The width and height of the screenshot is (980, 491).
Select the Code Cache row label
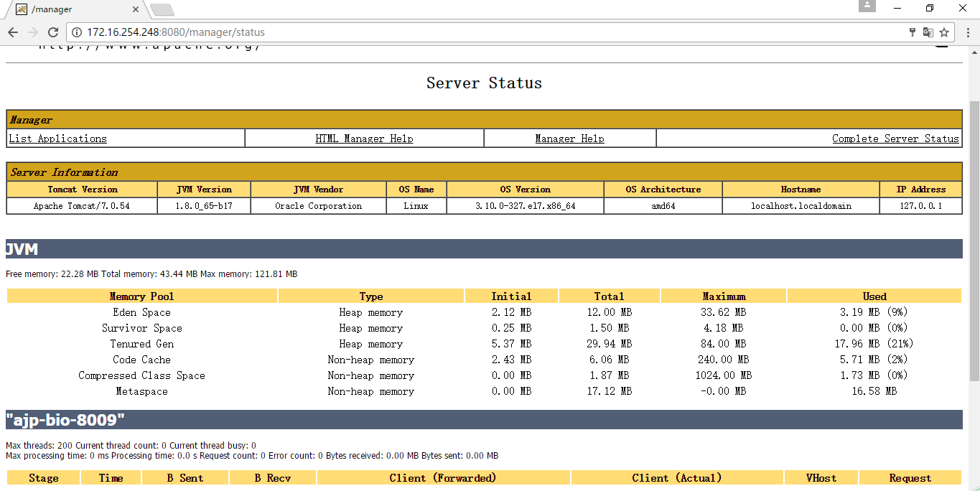(x=142, y=360)
